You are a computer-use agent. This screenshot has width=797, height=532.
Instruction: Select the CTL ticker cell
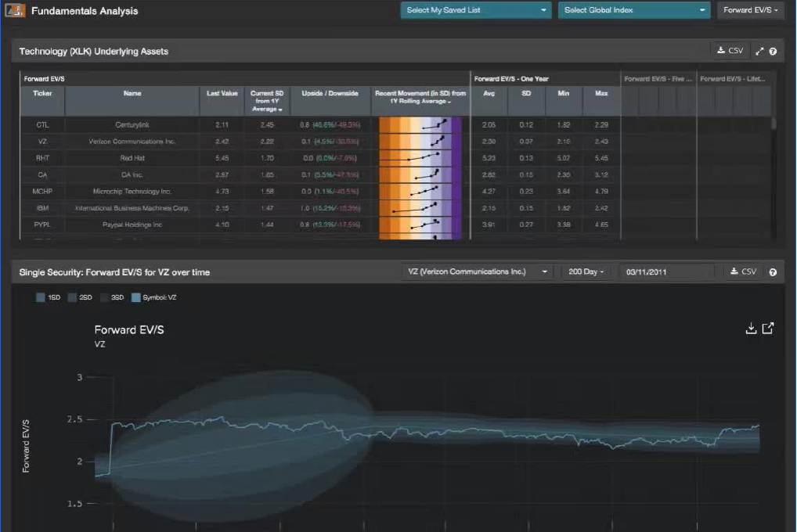[43, 125]
